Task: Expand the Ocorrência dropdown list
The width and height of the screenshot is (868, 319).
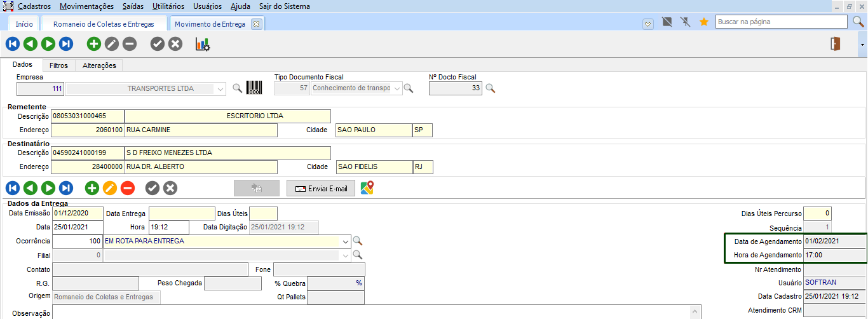Action: point(346,241)
